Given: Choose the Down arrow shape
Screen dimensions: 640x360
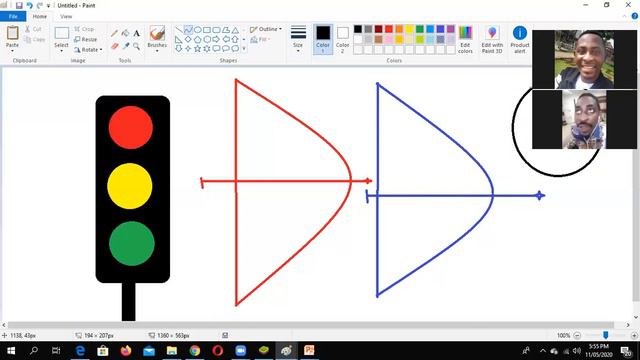Looking at the screenshot, I should (x=179, y=49).
